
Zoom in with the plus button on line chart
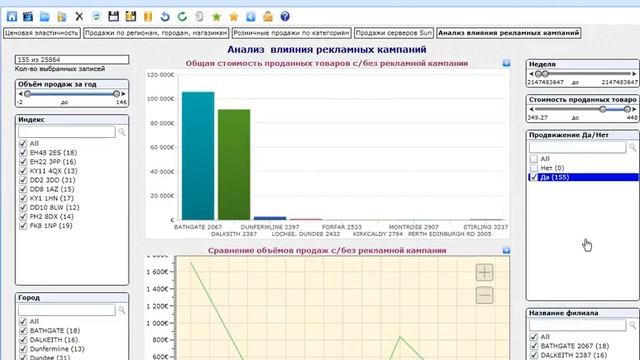click(x=484, y=272)
